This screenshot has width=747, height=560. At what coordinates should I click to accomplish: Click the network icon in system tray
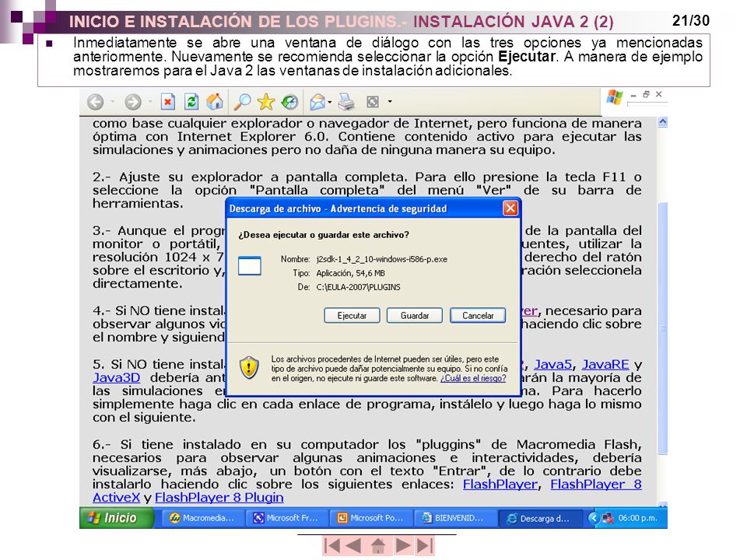click(607, 518)
